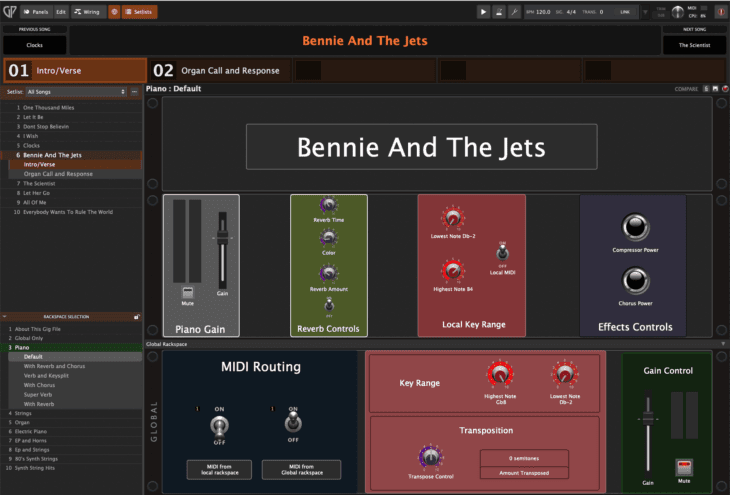Click the rackspace selection lock icon
This screenshot has height=495, width=730.
[x=136, y=317]
